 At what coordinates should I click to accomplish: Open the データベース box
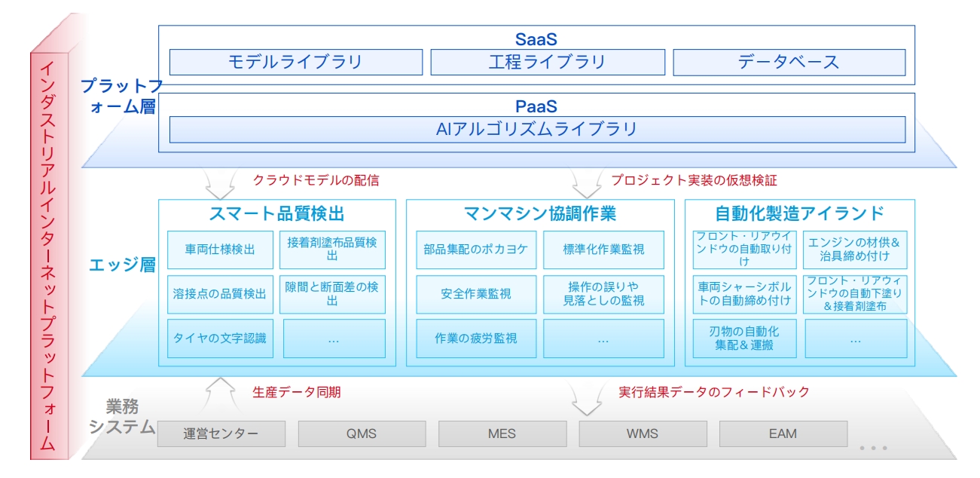789,63
